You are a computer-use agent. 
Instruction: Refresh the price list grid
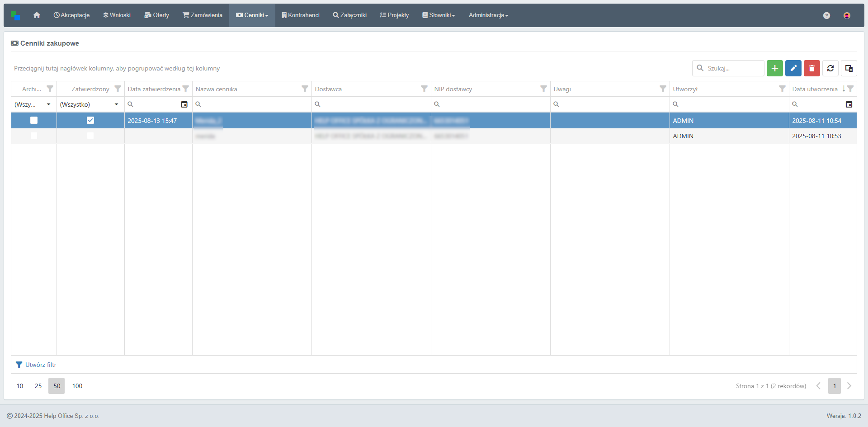(x=830, y=68)
